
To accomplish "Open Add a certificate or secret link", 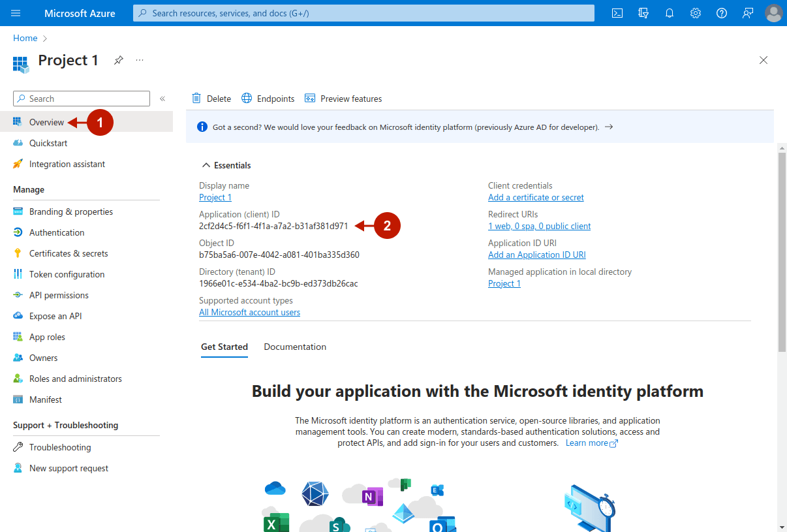I will (536, 197).
